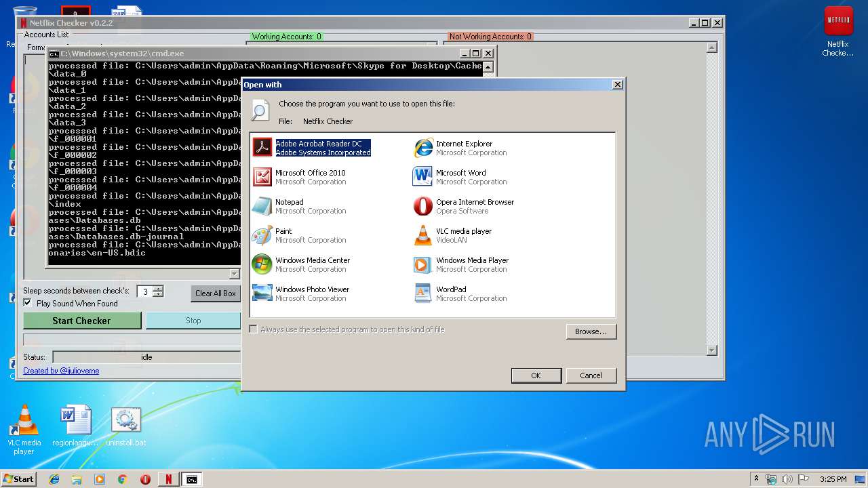868x488 pixels.
Task: Pick Opera Internet Browser icon
Action: tap(423, 205)
